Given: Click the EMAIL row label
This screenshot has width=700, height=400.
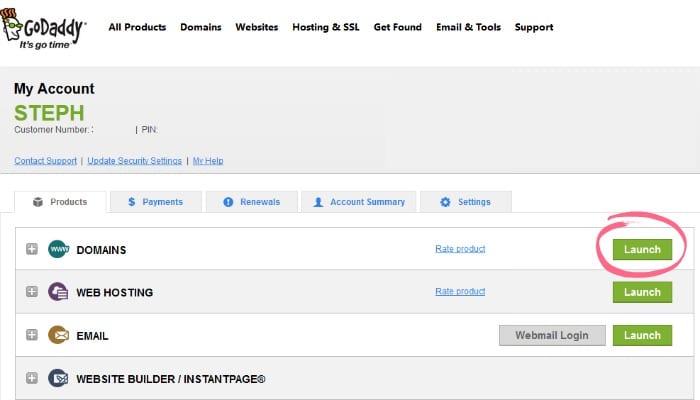Looking at the screenshot, I should (x=92, y=336).
